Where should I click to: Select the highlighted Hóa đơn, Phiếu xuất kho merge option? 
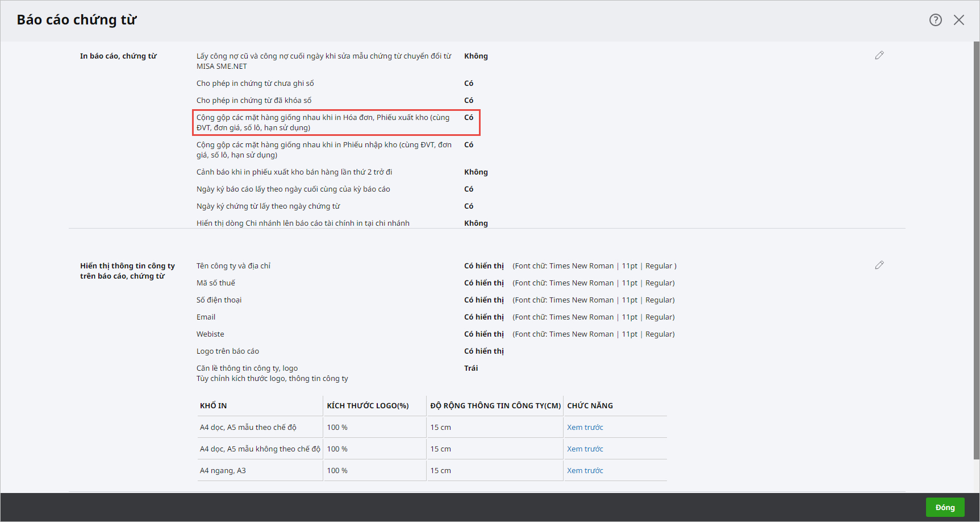click(323, 122)
